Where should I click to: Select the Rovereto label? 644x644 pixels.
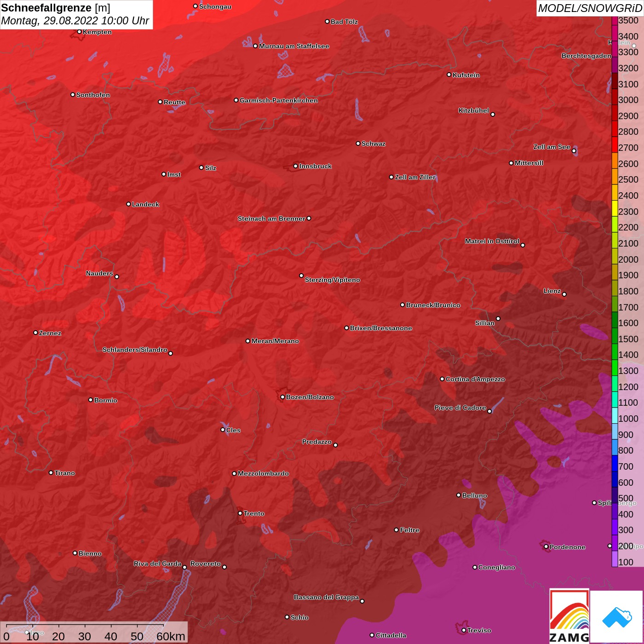206,563
